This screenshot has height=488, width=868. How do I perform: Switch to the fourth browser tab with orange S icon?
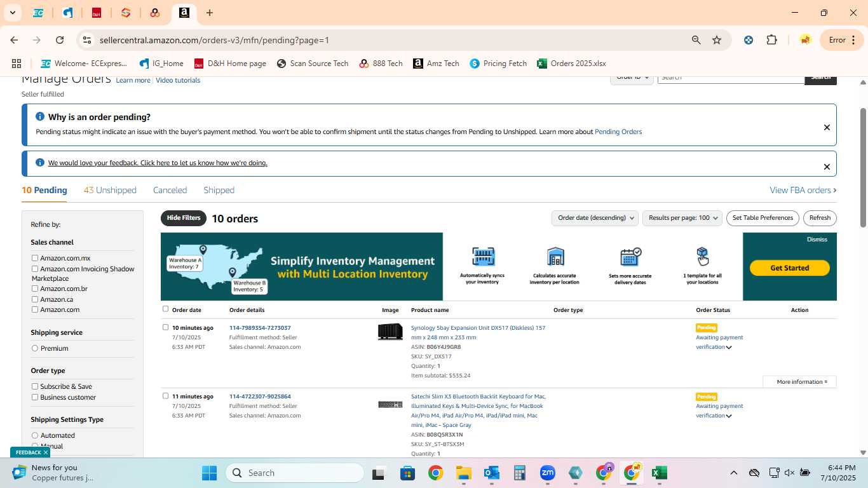[126, 13]
